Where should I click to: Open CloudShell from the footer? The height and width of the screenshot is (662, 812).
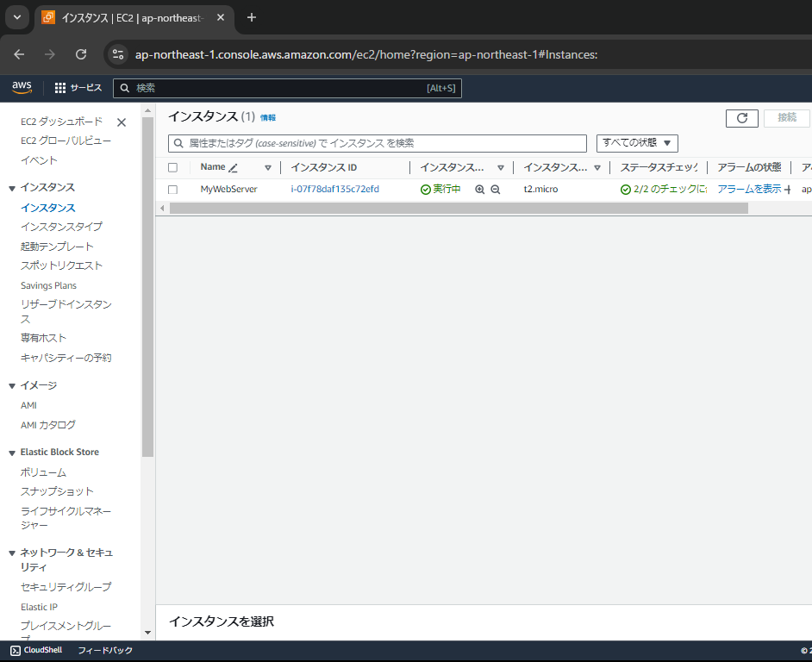(36, 650)
